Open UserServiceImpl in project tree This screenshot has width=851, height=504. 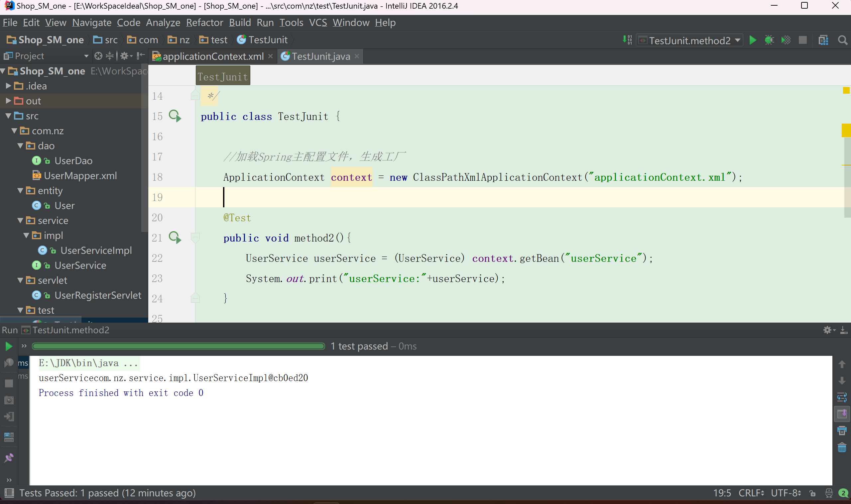(96, 250)
